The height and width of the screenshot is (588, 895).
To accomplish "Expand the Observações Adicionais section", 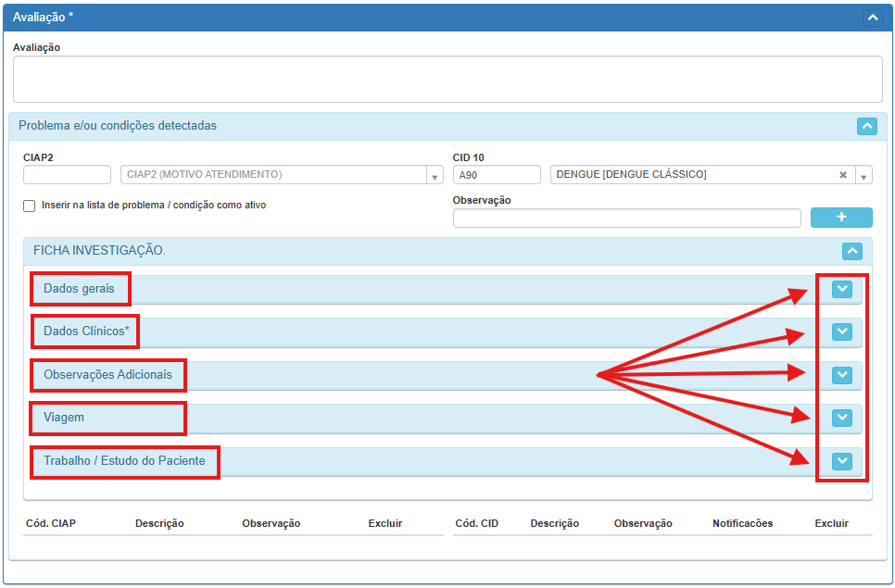I will click(841, 374).
